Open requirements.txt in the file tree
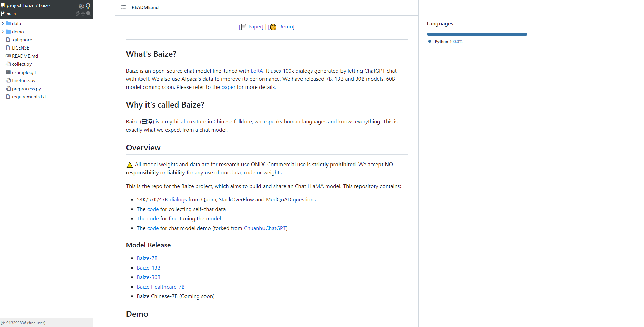 (29, 97)
